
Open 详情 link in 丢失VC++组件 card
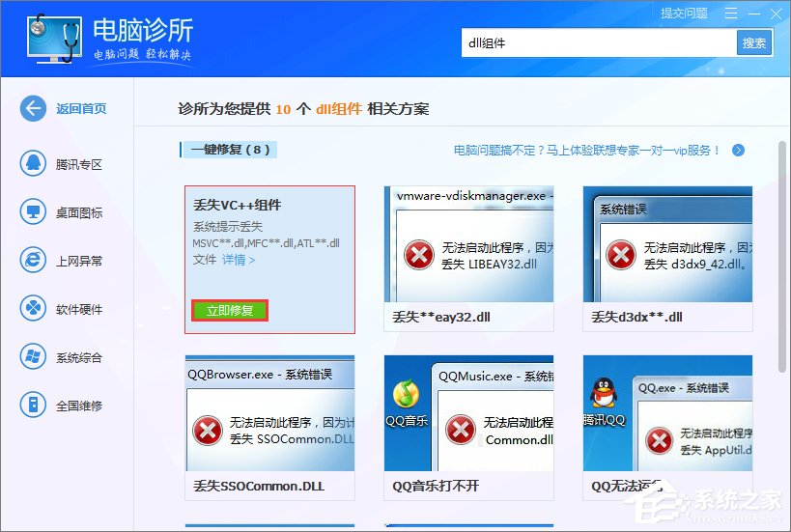pyautogui.click(x=239, y=260)
